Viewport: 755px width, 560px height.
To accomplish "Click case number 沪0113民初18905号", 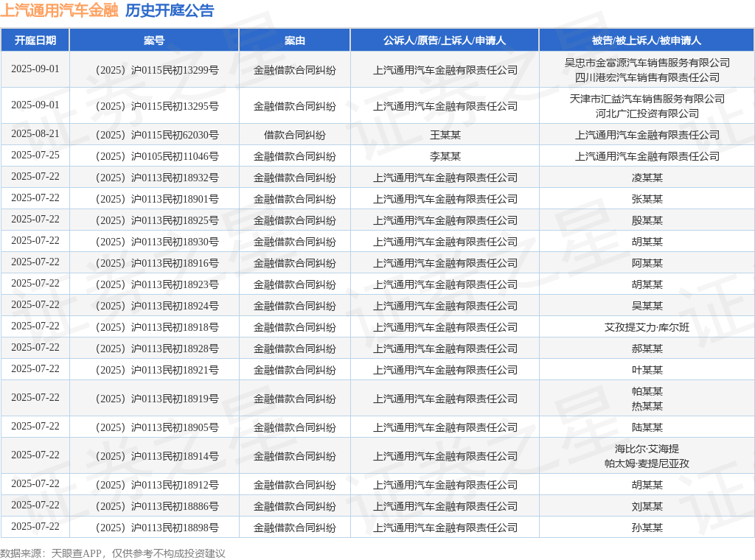I will point(157,427).
